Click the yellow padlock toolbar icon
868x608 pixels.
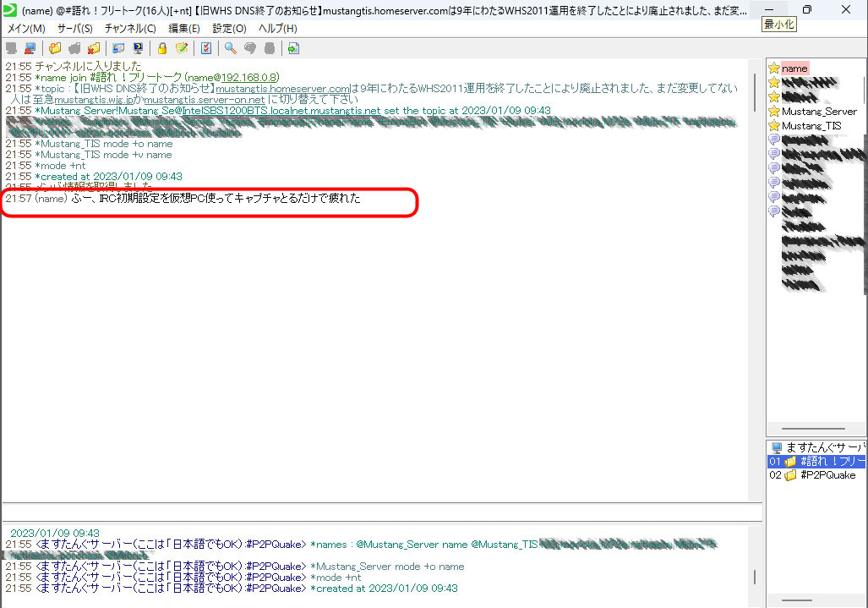click(163, 48)
